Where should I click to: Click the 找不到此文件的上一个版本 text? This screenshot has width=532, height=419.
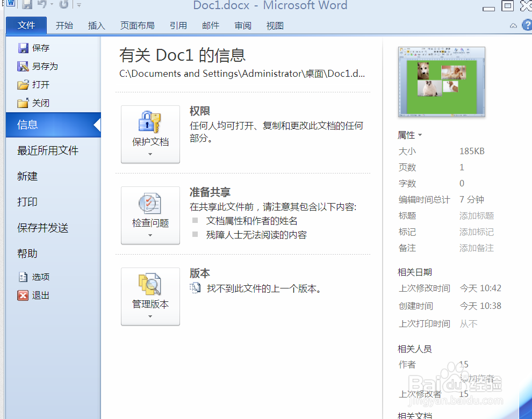(x=264, y=288)
